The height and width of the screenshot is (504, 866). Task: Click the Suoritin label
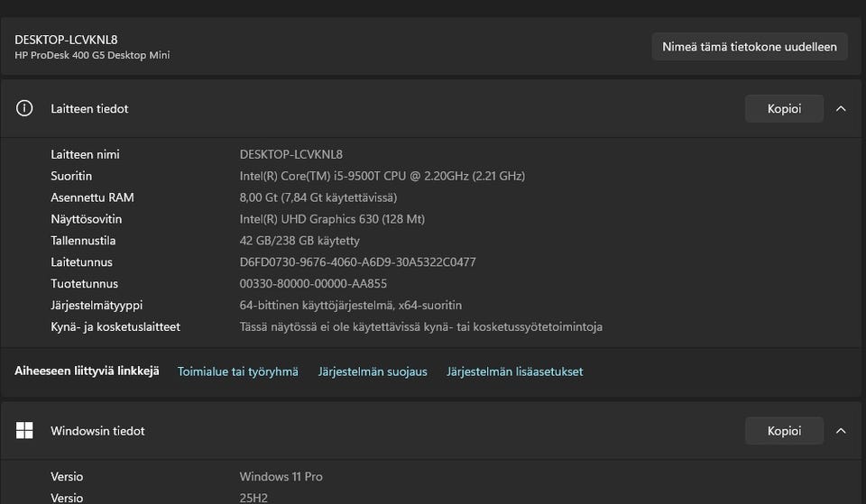(x=71, y=176)
